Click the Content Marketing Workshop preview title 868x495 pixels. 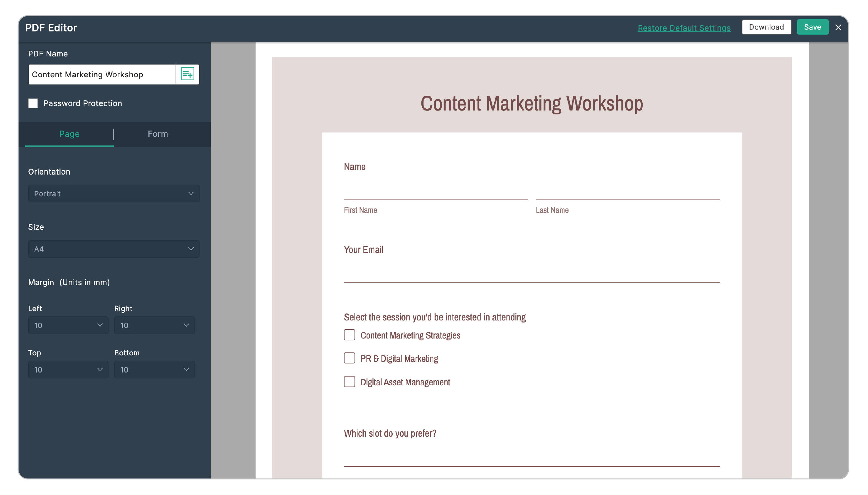click(531, 103)
